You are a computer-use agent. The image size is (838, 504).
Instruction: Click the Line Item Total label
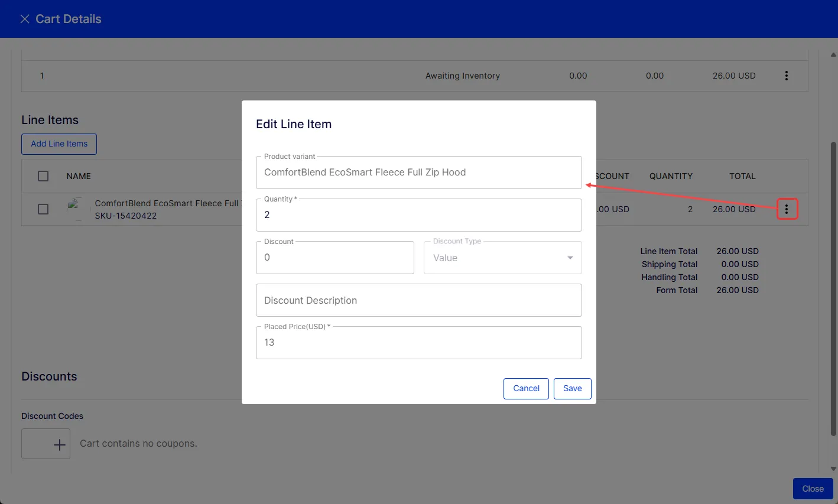click(x=669, y=251)
